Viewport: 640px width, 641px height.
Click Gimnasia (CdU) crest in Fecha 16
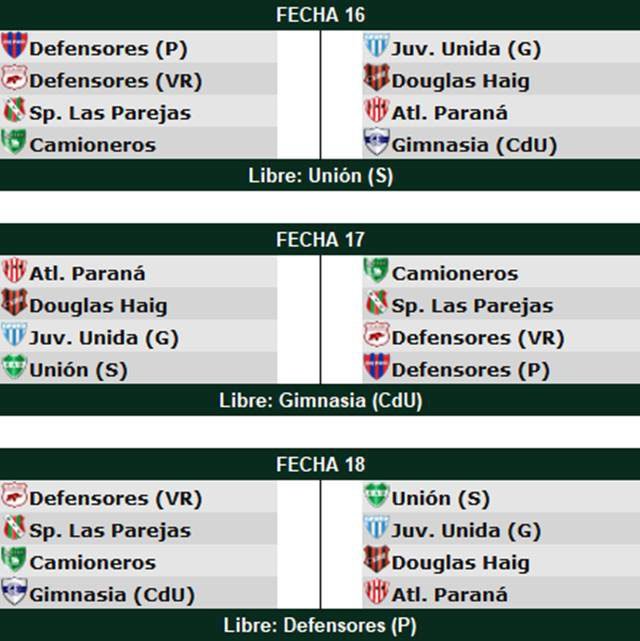click(x=376, y=143)
